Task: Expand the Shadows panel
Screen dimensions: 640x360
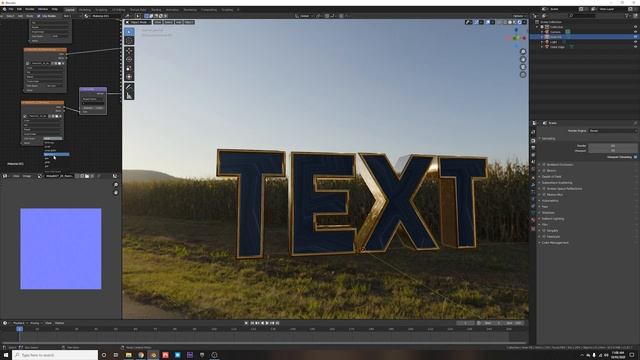Action: (x=548, y=213)
